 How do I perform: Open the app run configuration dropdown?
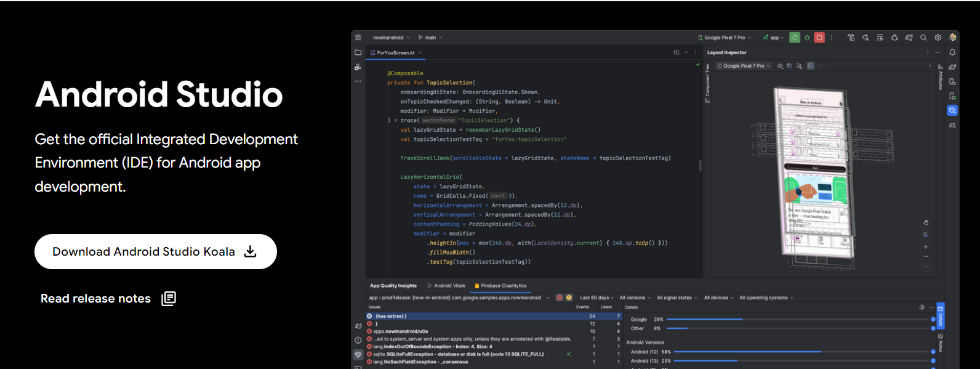tap(774, 38)
